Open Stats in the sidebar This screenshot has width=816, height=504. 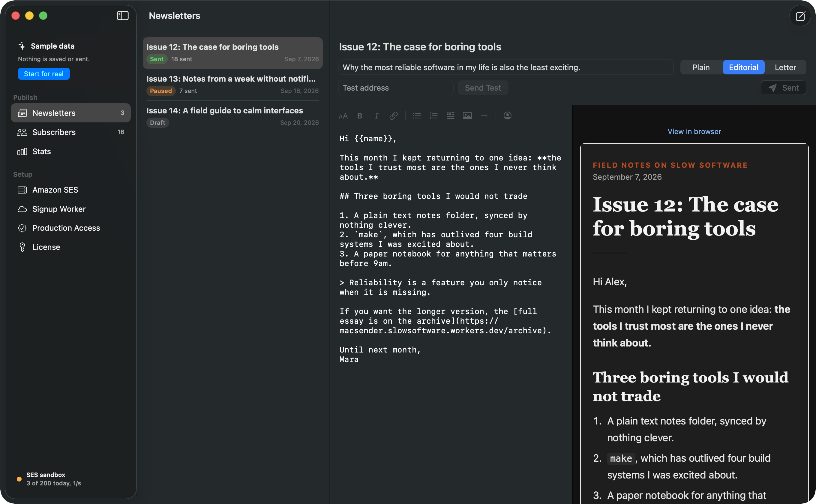click(x=71, y=151)
